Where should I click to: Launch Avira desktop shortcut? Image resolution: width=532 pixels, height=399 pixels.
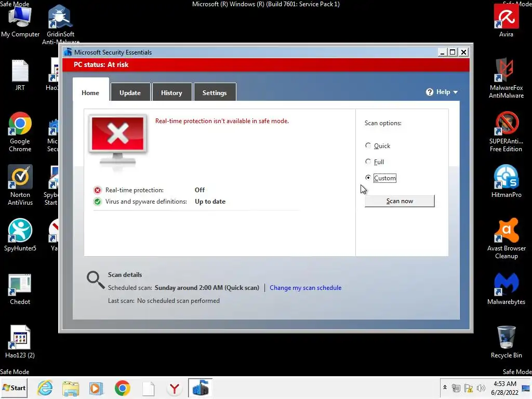(506, 21)
